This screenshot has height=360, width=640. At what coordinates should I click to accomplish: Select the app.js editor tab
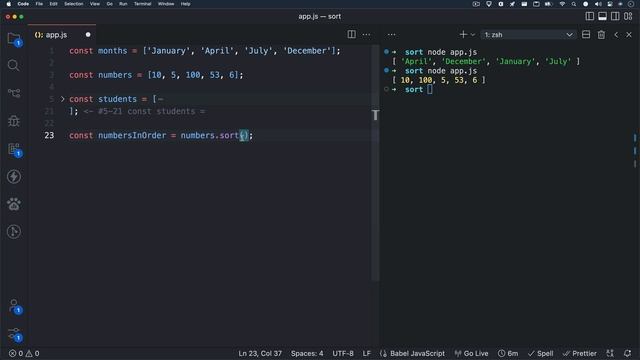coord(62,35)
